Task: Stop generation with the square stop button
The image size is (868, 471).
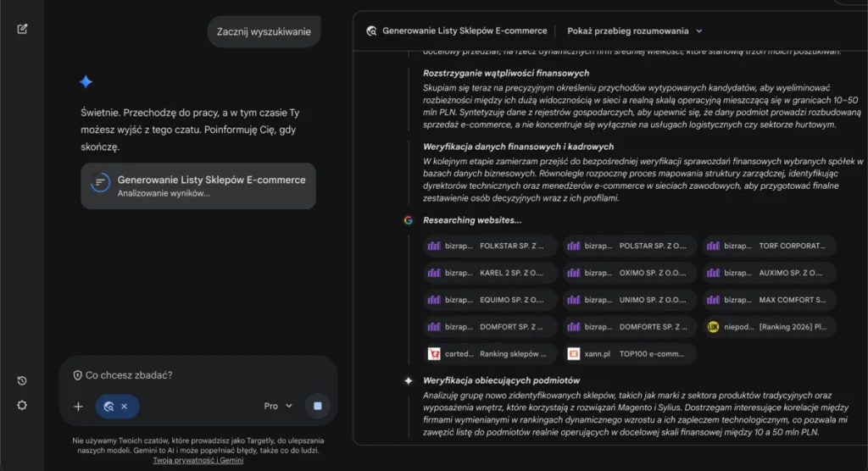Action: 317,406
